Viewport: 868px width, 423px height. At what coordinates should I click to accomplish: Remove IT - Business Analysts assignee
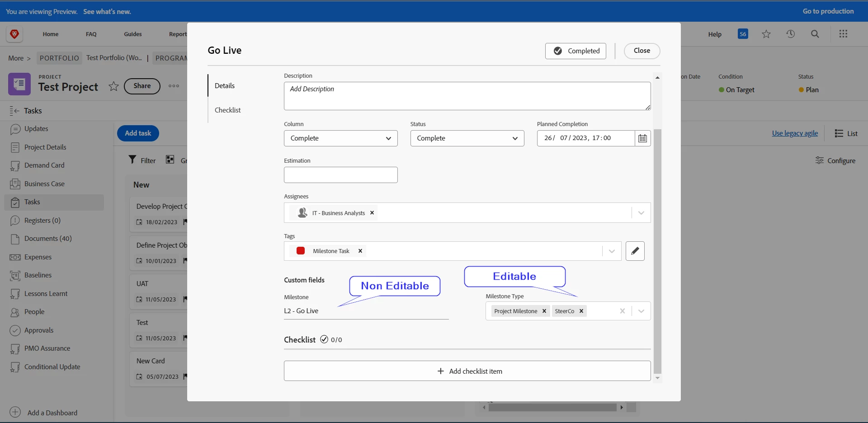click(372, 213)
